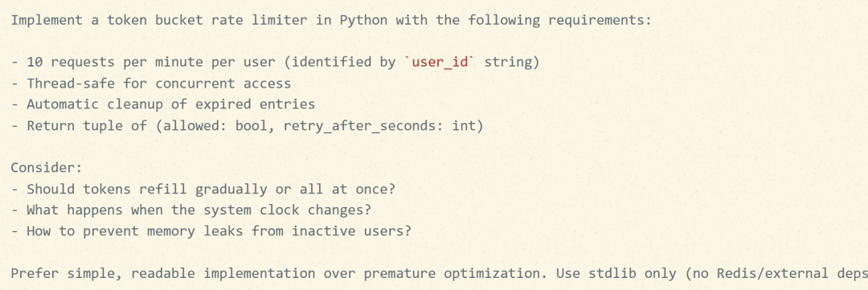Image resolution: width=868 pixels, height=290 pixels.
Task: Click the 'Prefer simple, readable implementation' sentence
Action: (280, 273)
